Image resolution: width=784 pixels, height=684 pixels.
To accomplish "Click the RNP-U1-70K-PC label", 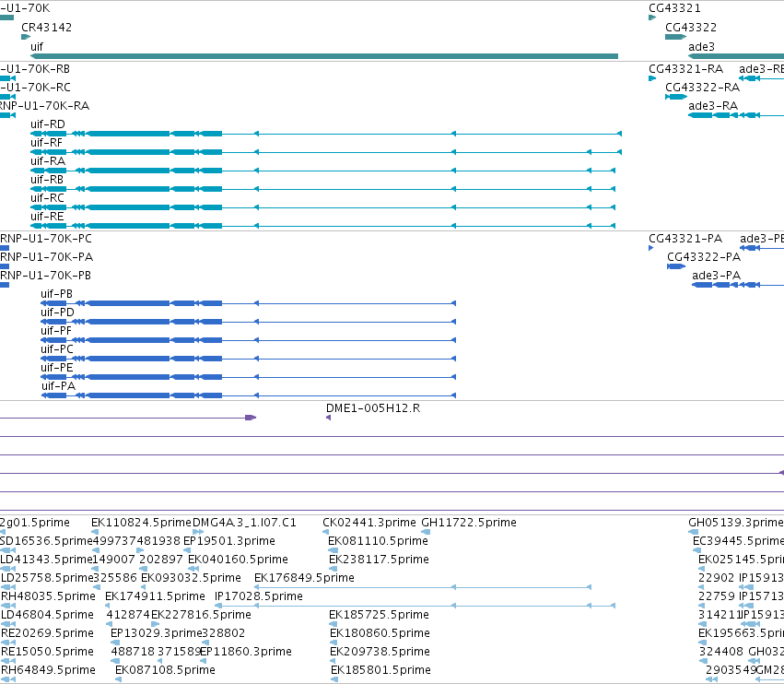I will click(x=46, y=239).
